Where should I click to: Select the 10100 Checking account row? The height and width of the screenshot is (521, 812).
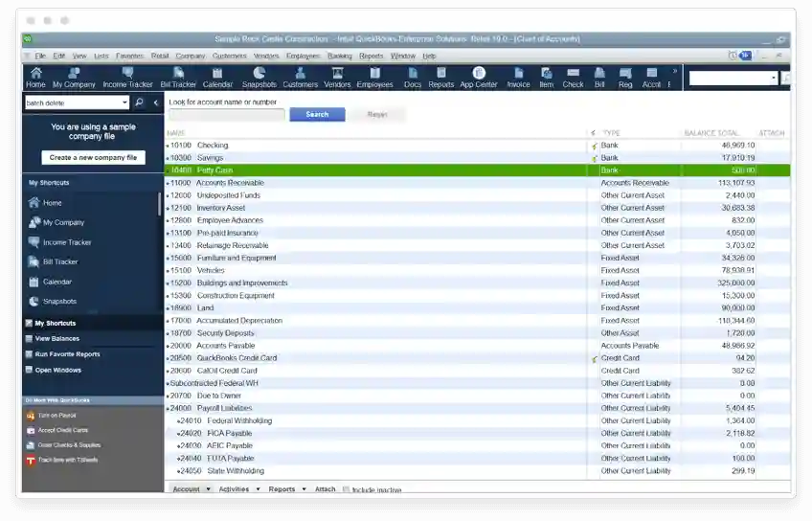pos(478,145)
